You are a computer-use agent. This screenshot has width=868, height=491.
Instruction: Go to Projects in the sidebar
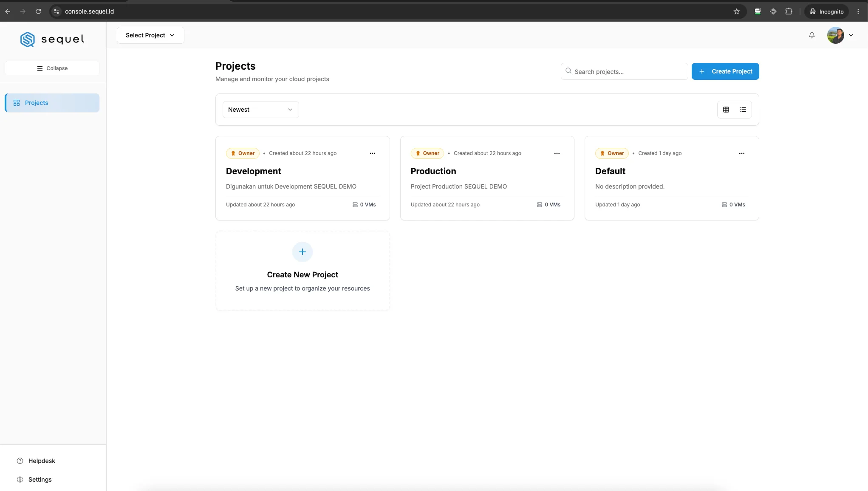click(x=52, y=103)
